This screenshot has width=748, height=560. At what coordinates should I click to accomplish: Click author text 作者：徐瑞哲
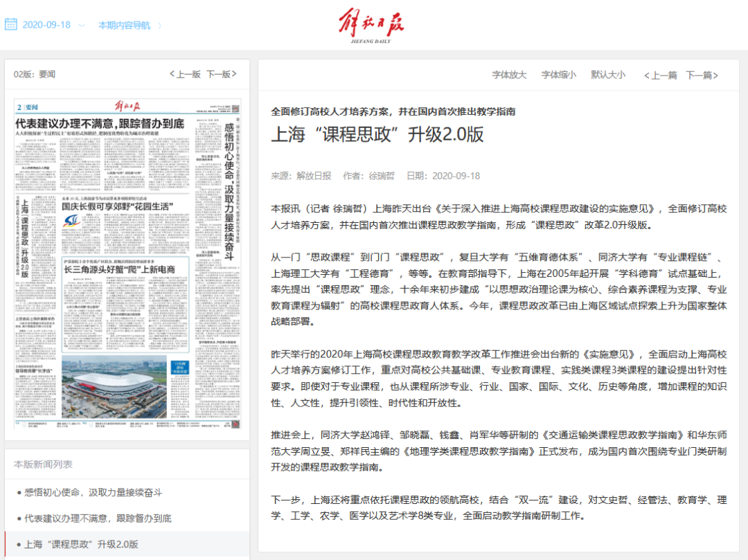368,176
